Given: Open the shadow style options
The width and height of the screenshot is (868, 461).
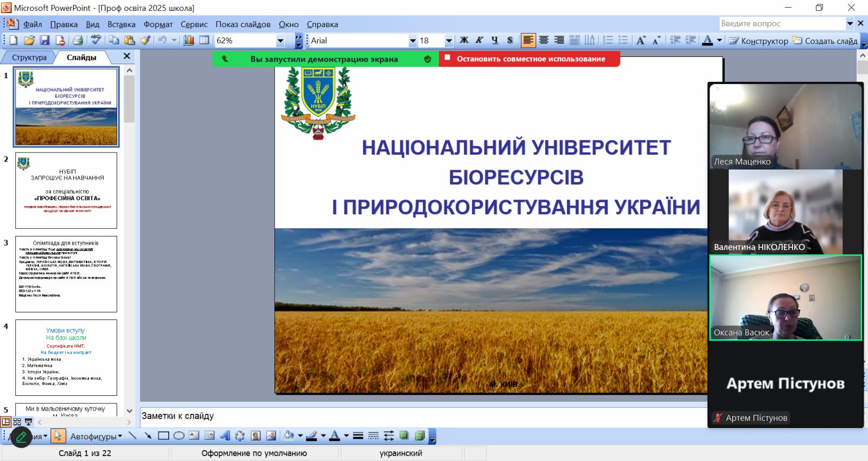Looking at the screenshot, I should point(404,436).
